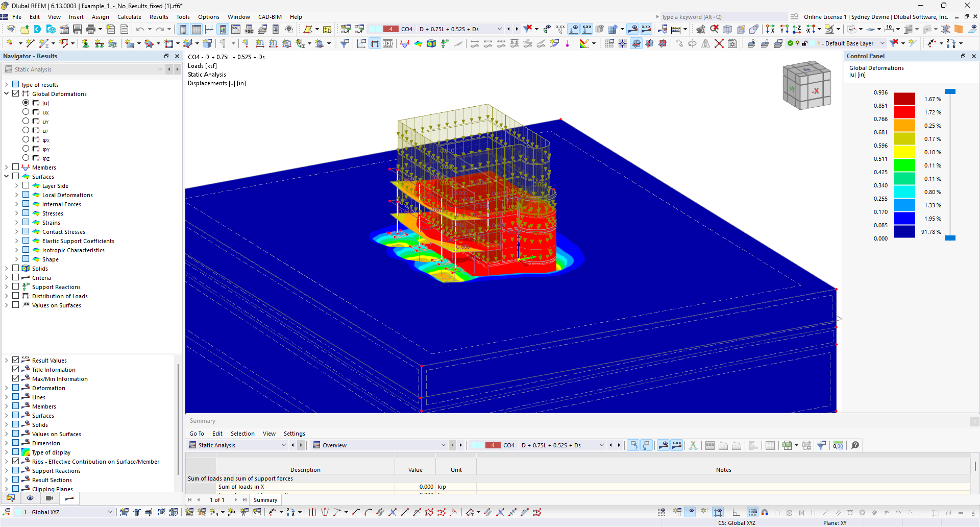Click the View in X direction axis icon
Viewport: 980px width, 527px height.
pyautogui.click(x=770, y=29)
